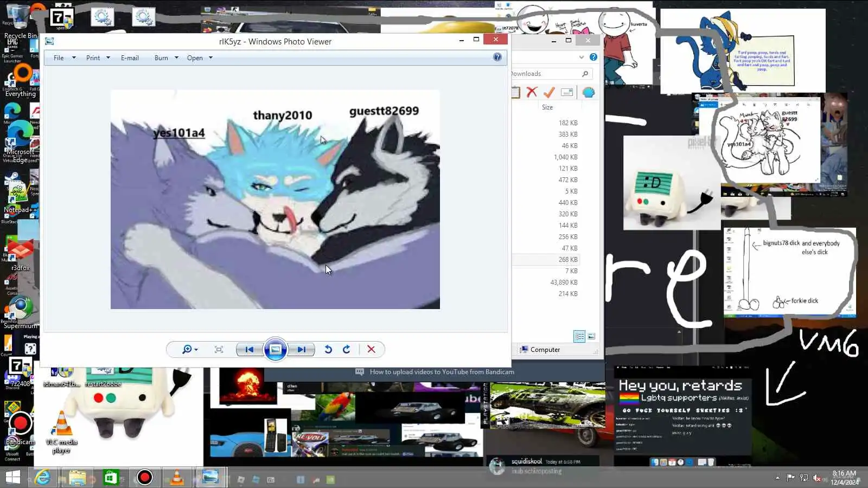The height and width of the screenshot is (488, 868).
Task: Go to the next photo
Action: (302, 350)
